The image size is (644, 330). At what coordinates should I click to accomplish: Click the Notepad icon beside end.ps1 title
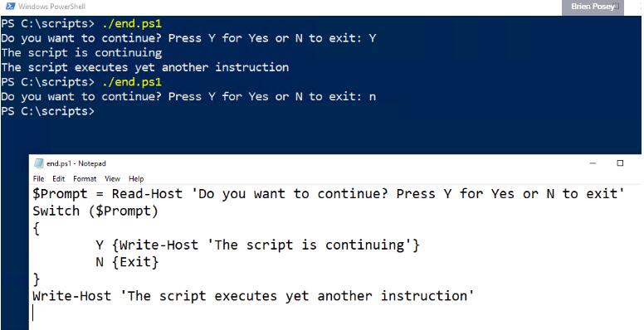pos(39,163)
